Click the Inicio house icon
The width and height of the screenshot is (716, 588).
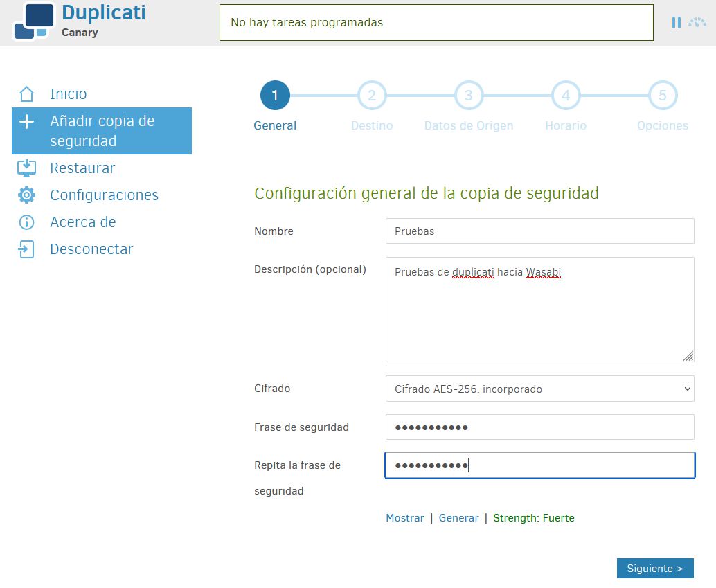pyautogui.click(x=26, y=94)
